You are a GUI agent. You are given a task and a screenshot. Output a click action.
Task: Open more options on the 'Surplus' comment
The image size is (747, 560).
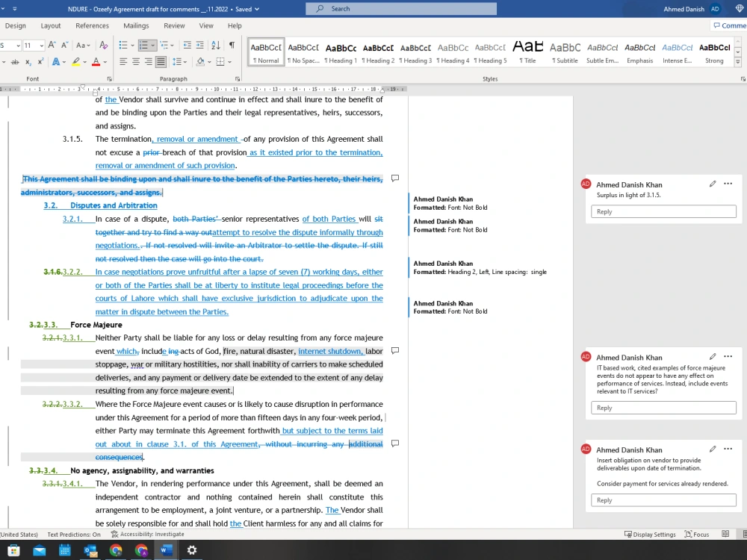[728, 184]
